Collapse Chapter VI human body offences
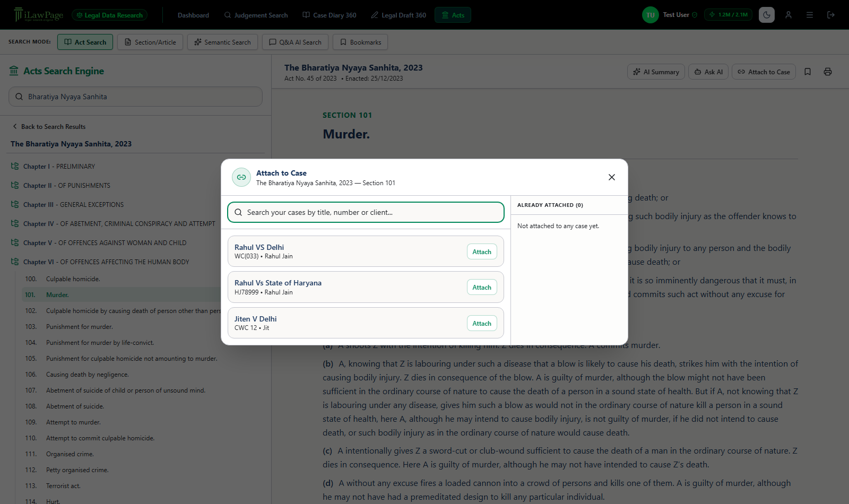 pos(100,262)
